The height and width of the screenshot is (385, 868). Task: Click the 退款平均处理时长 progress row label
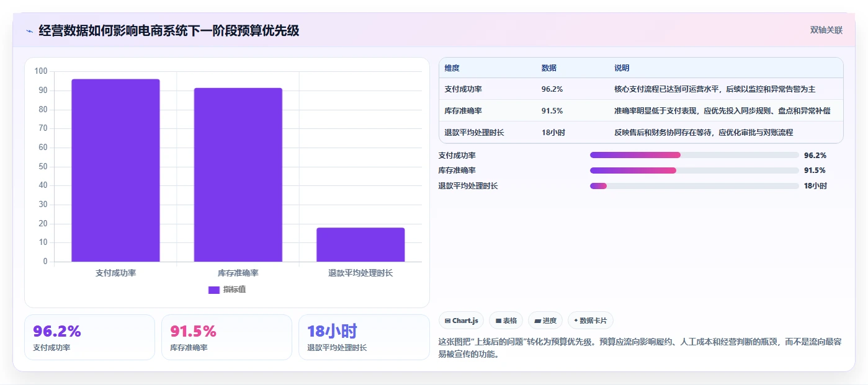tap(468, 185)
